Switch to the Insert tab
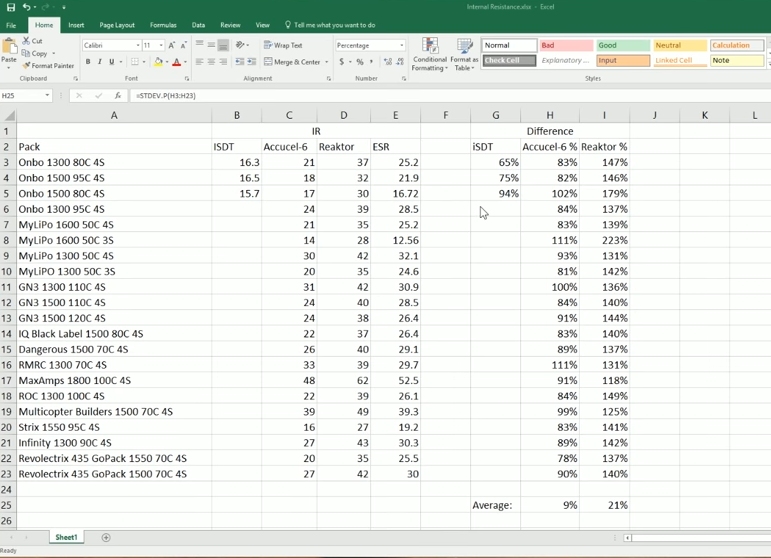Viewport: 771px width, 558px height. click(x=76, y=25)
